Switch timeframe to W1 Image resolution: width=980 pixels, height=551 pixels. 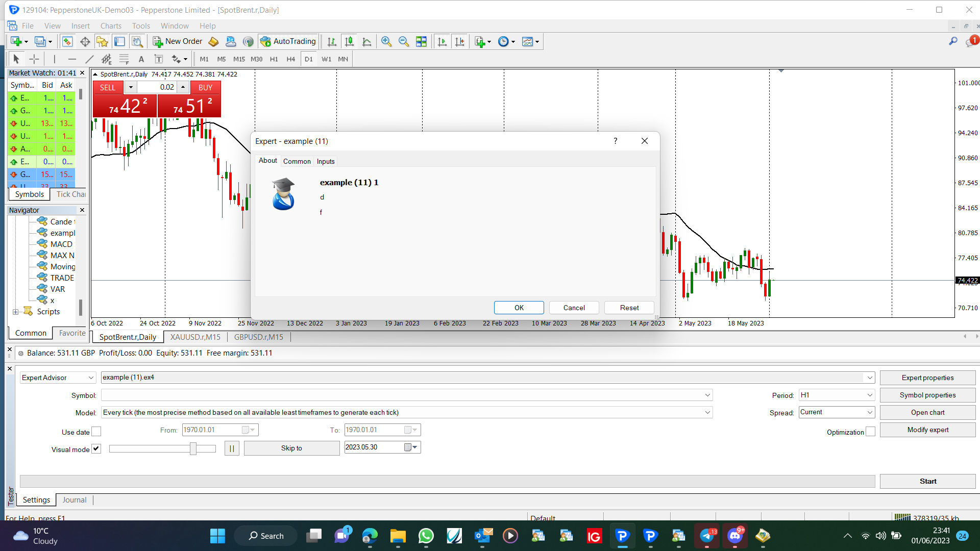tap(326, 59)
